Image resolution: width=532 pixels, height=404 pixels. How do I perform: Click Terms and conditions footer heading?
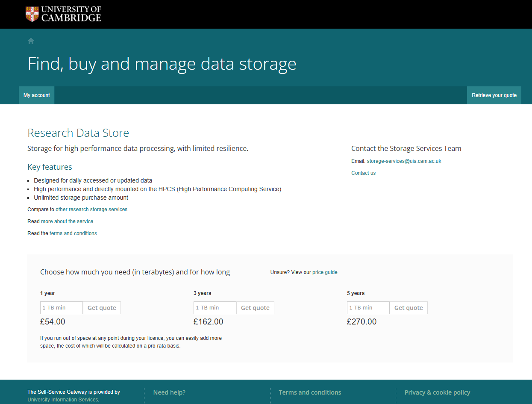coord(310,392)
